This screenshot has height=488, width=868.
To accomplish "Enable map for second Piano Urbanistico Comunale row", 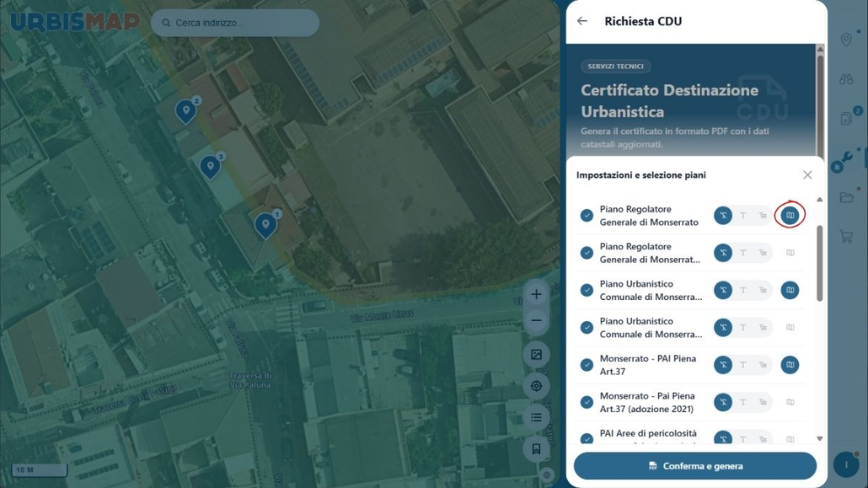I will (x=790, y=327).
